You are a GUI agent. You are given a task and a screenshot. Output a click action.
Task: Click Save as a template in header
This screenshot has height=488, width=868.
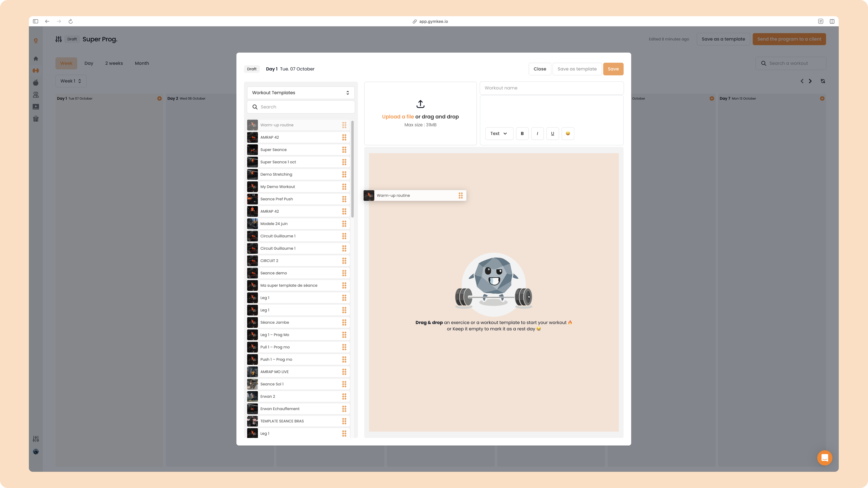723,39
